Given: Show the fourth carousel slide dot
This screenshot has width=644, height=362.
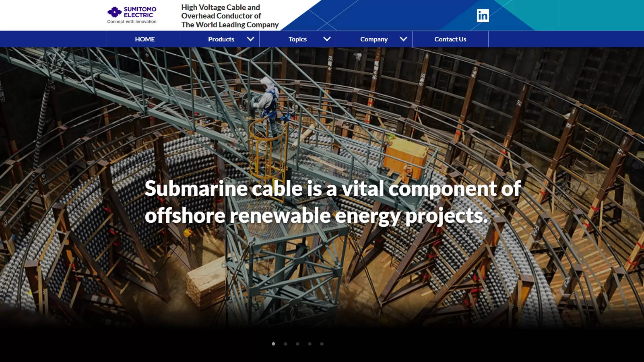Looking at the screenshot, I should (310, 344).
